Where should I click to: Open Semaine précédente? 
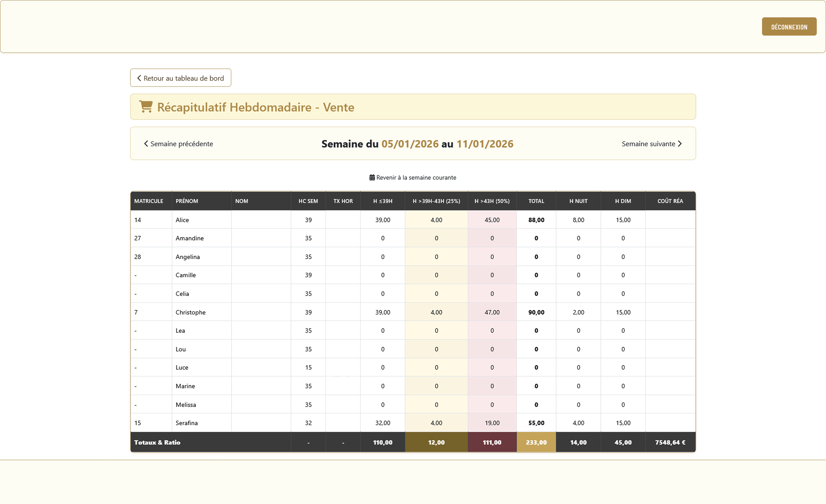178,143
